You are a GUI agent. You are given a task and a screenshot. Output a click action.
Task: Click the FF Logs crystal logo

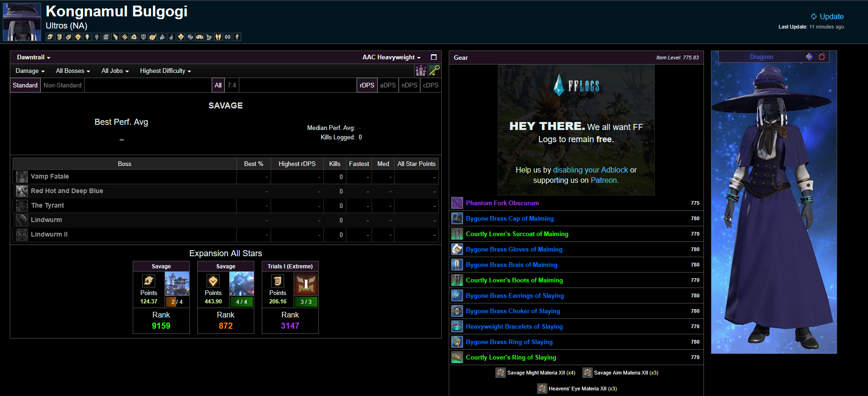[x=559, y=85]
